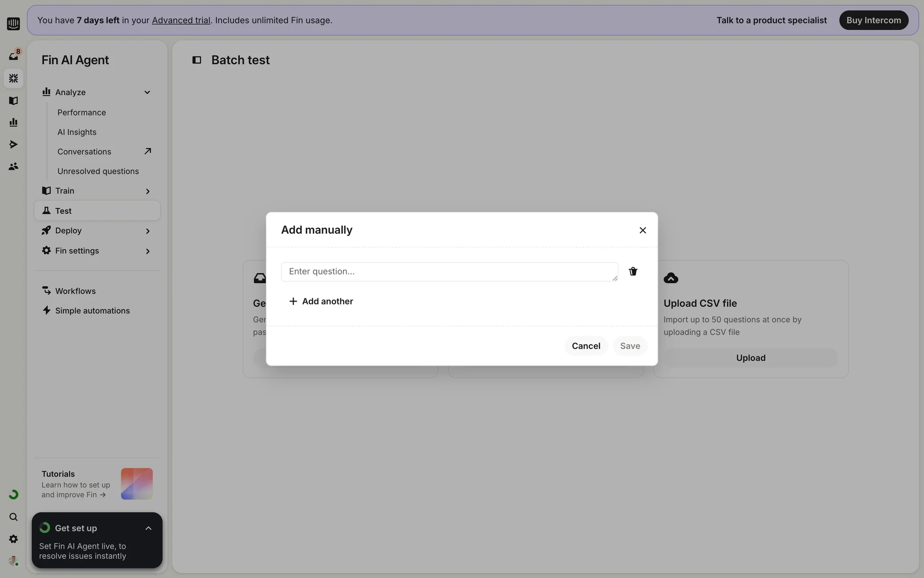Collapse the Get set up panel

(x=148, y=528)
